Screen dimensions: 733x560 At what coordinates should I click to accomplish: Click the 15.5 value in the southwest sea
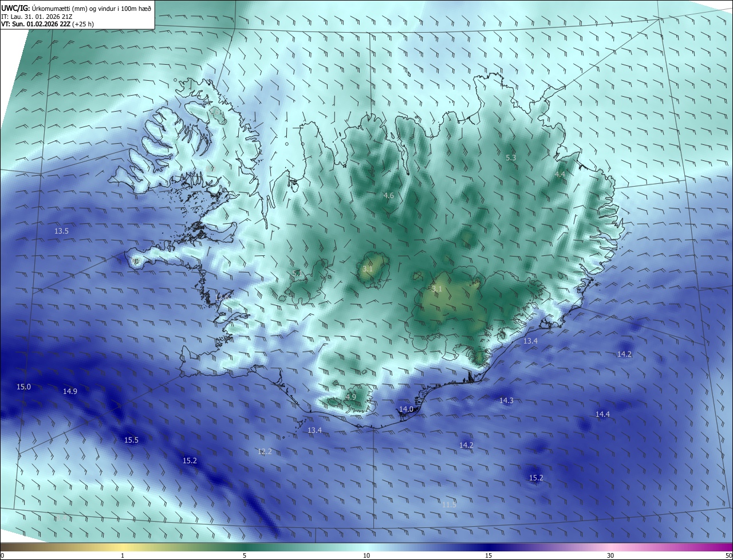(x=131, y=440)
